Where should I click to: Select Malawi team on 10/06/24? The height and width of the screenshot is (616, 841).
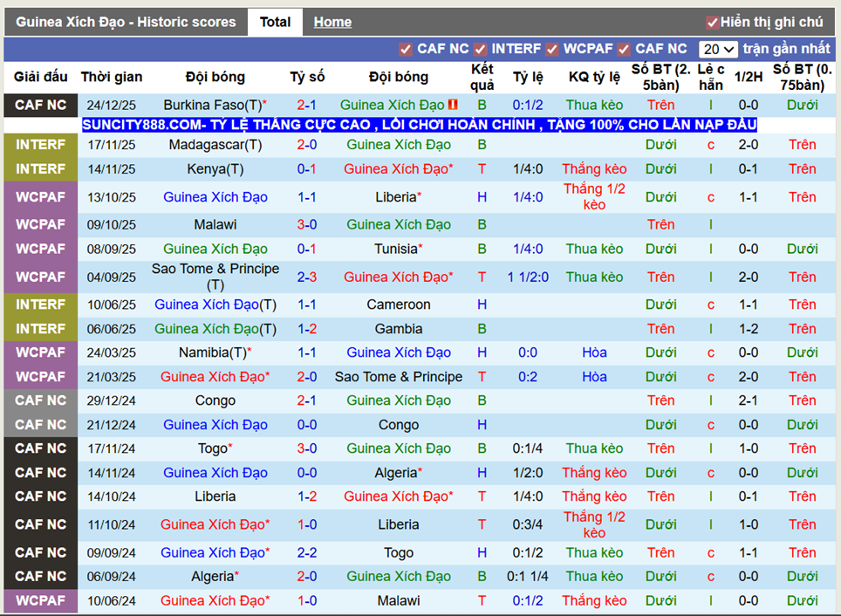coord(398,601)
